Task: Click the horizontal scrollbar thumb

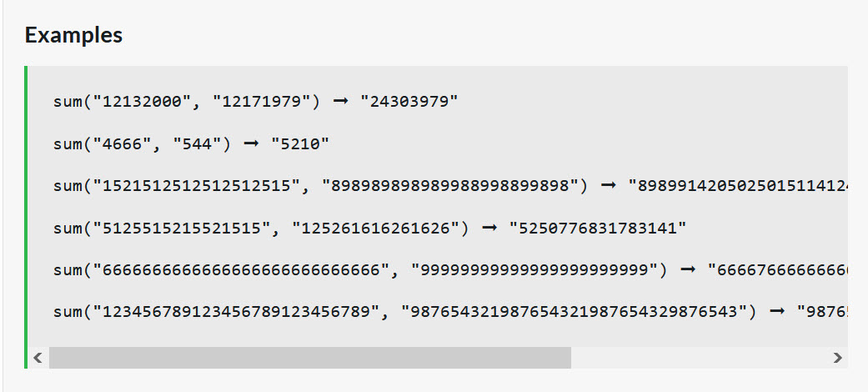Action: click(x=310, y=358)
